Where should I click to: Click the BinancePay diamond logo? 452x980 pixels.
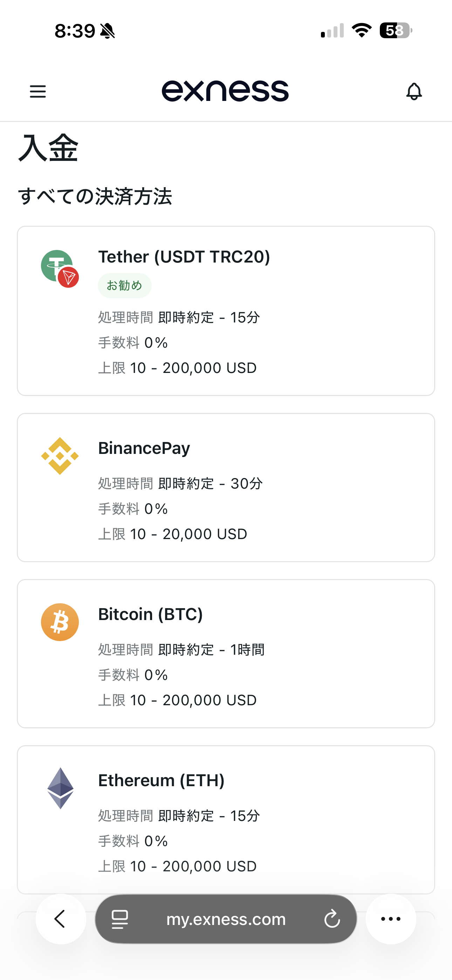click(x=60, y=456)
